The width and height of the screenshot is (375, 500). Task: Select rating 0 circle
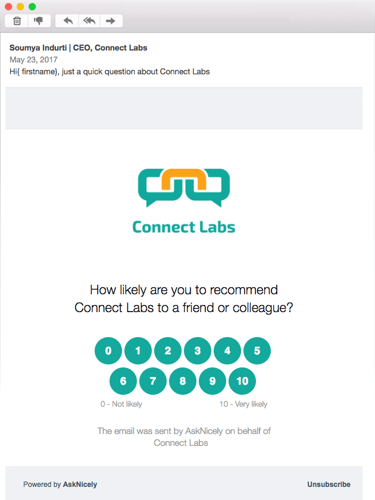(x=108, y=351)
